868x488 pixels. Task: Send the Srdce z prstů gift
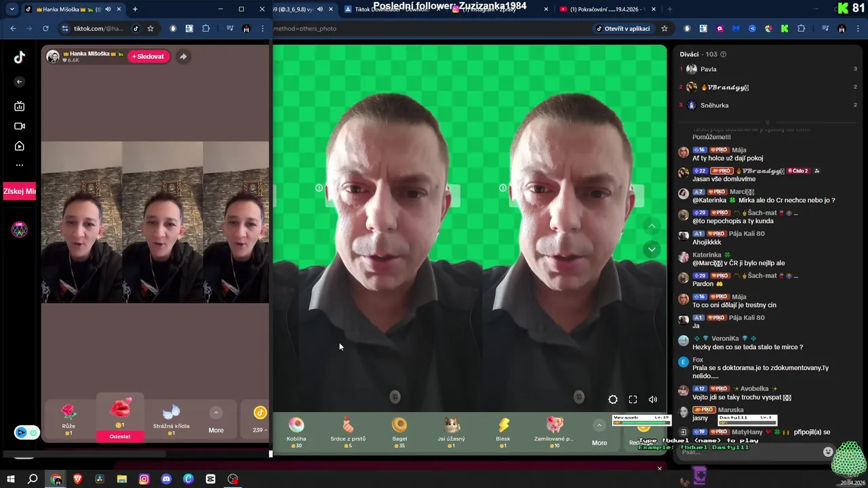point(348,432)
